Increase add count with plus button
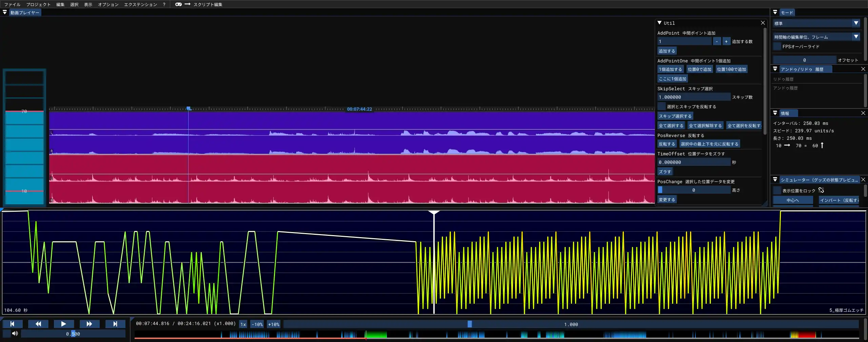This screenshot has height=342, width=868. click(x=726, y=41)
